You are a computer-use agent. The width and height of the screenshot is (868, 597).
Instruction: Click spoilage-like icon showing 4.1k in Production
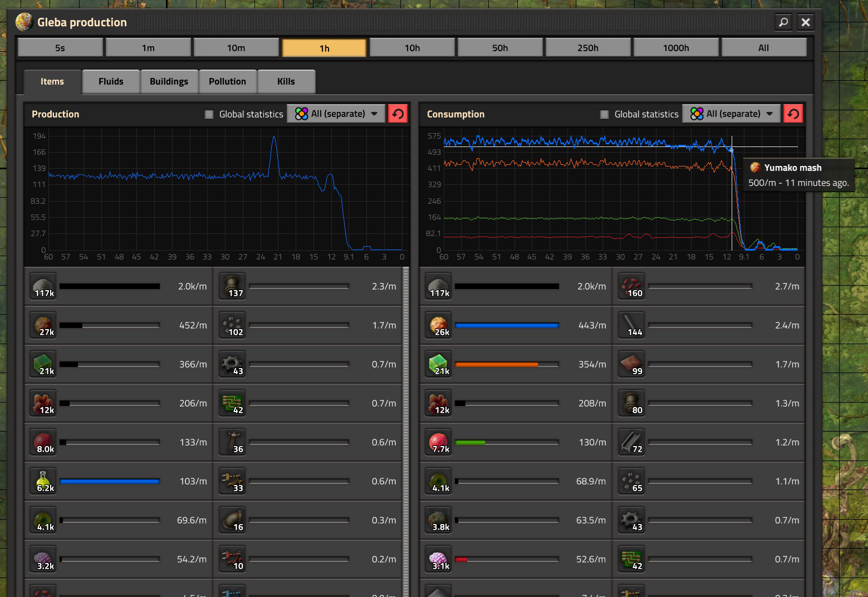43,520
